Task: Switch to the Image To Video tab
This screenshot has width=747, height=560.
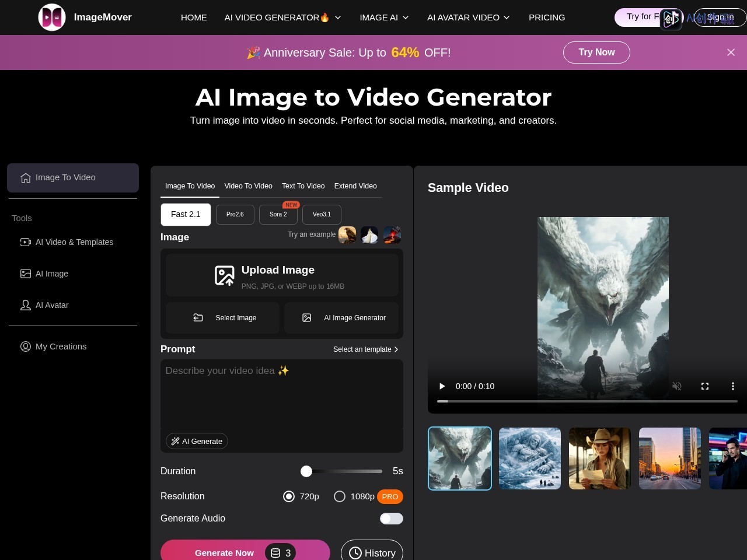Action: click(190, 186)
